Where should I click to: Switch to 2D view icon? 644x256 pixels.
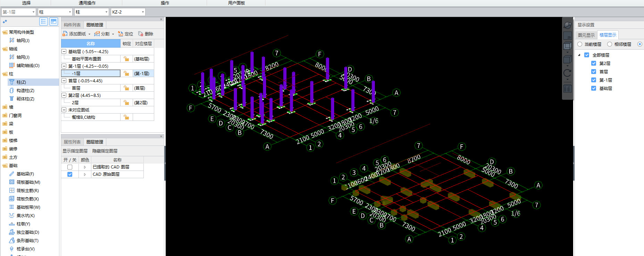tap(567, 35)
